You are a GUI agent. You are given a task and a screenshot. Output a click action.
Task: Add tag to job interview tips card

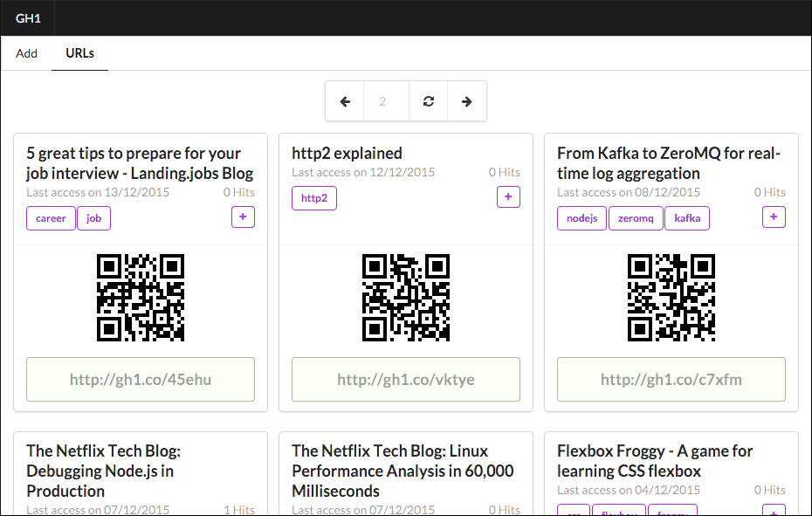(243, 217)
